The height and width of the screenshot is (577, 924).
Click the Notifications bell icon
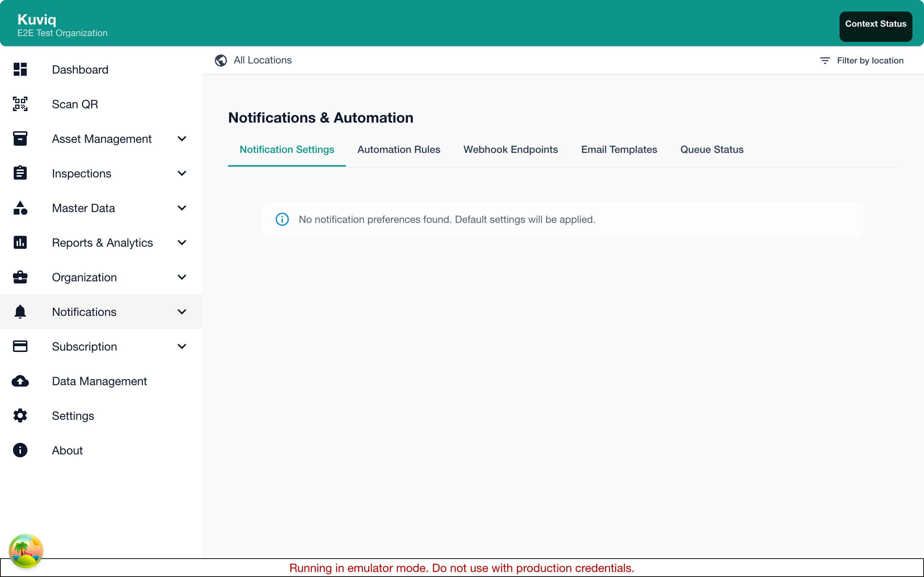tap(20, 311)
